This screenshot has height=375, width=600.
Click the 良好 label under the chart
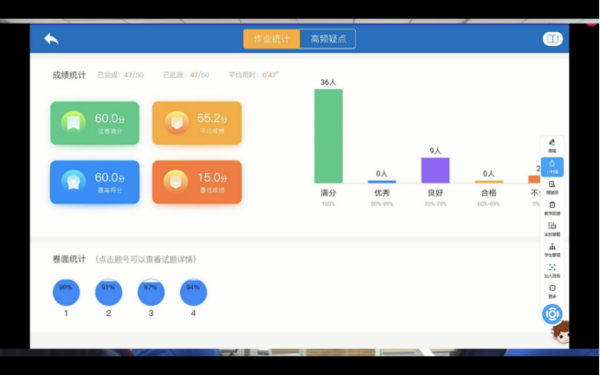[x=435, y=193]
